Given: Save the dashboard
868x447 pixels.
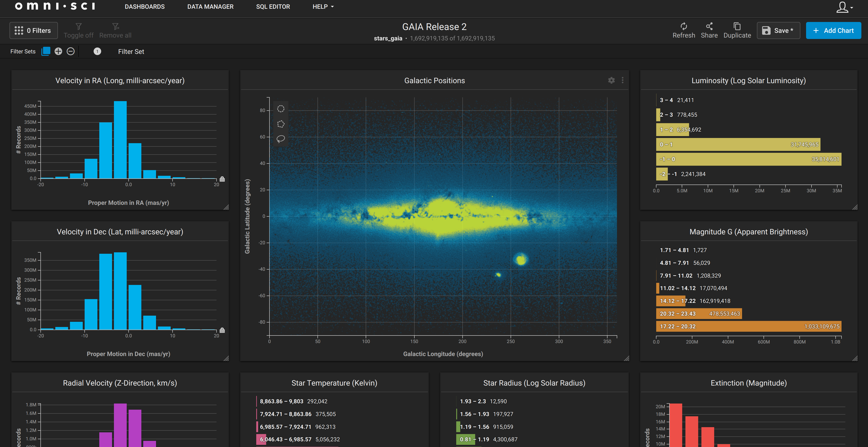Looking at the screenshot, I should click(x=778, y=30).
